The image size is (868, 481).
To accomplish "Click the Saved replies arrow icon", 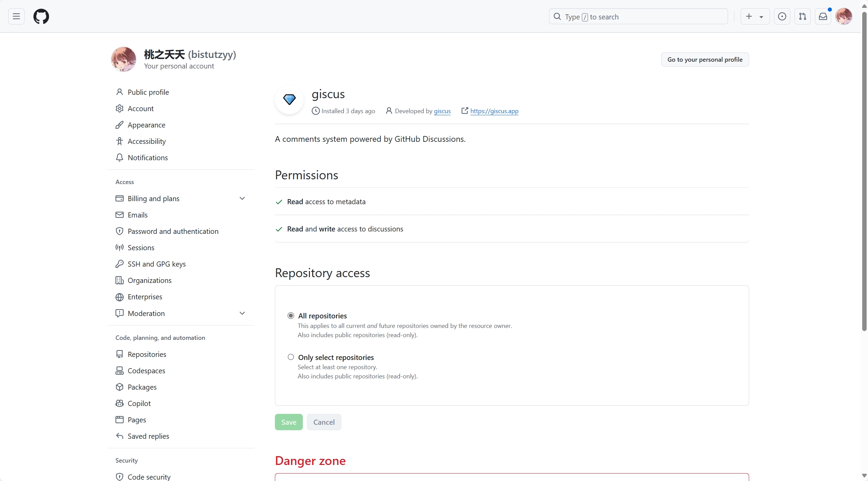I will tap(120, 436).
